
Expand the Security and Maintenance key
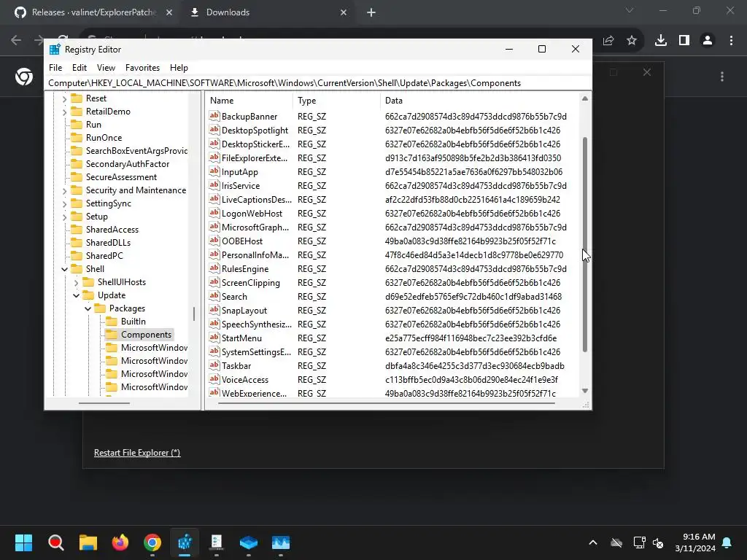tap(64, 190)
